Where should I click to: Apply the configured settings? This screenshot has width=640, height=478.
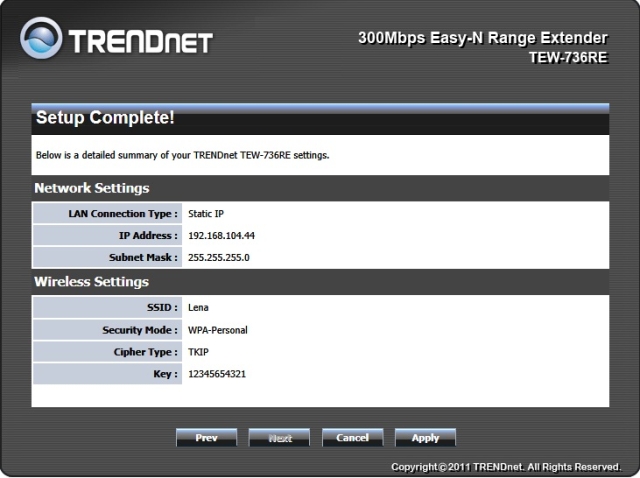click(x=425, y=438)
